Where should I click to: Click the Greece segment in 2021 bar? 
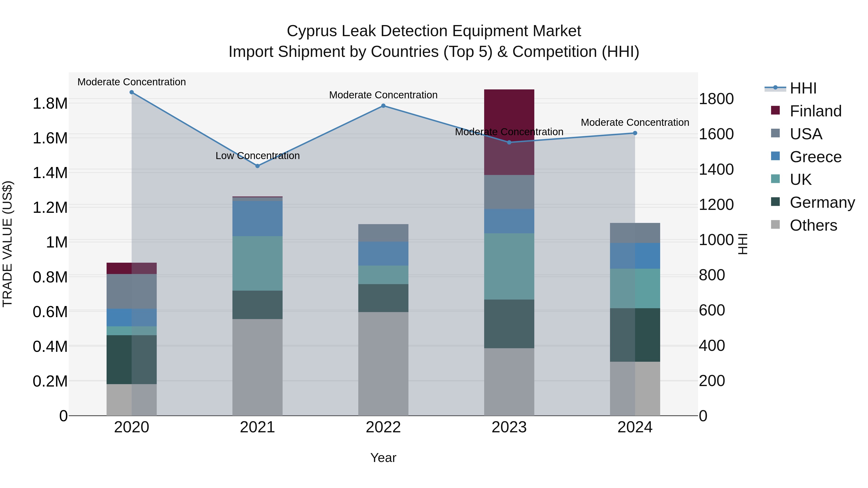pyautogui.click(x=258, y=219)
